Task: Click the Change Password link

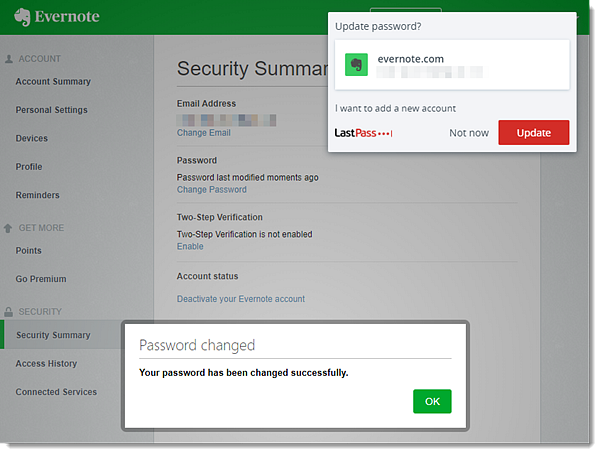Action: click(x=212, y=189)
